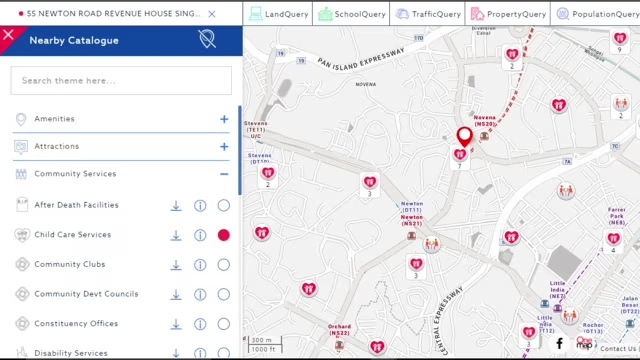
Task: Expand the Attractions category
Action: pyautogui.click(x=224, y=147)
